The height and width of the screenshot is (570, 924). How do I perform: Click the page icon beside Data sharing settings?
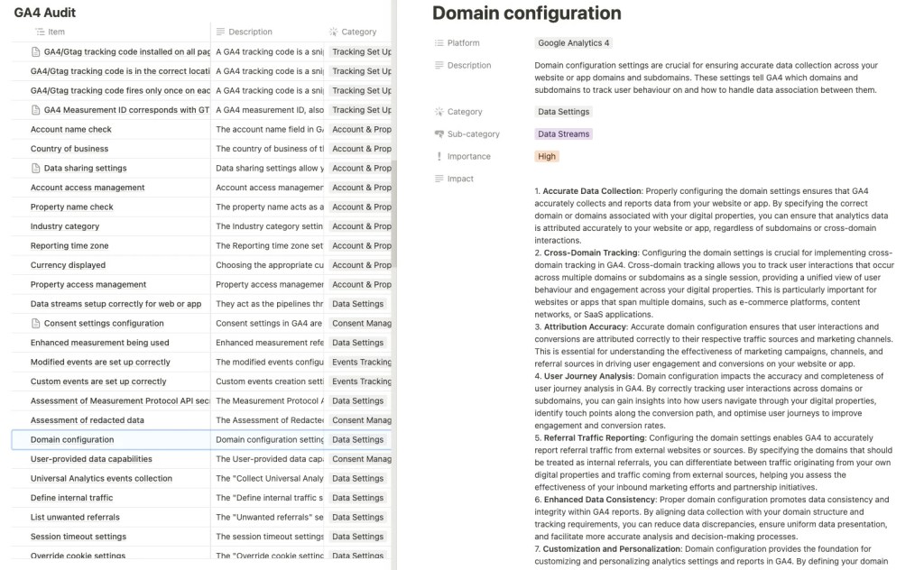[36, 169]
